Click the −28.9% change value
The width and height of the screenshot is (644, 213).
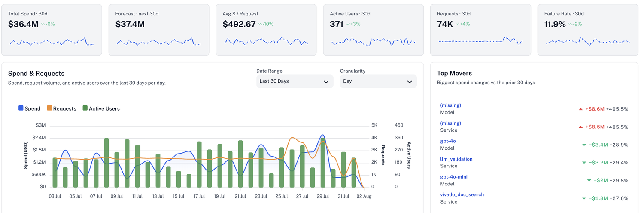click(619, 145)
